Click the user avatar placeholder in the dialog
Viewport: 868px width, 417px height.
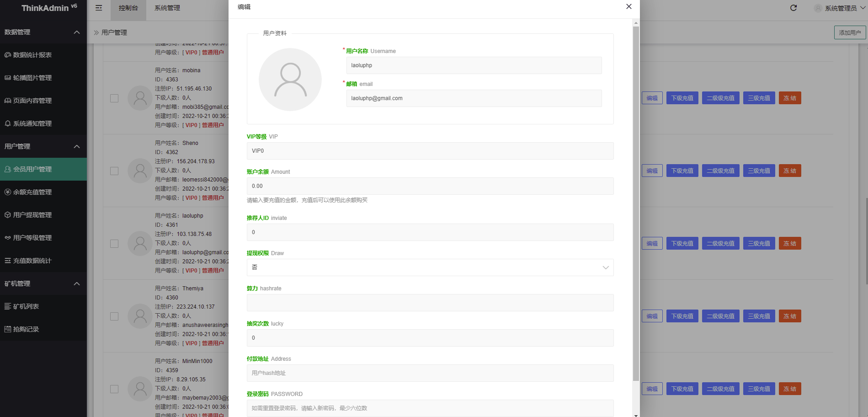click(290, 80)
